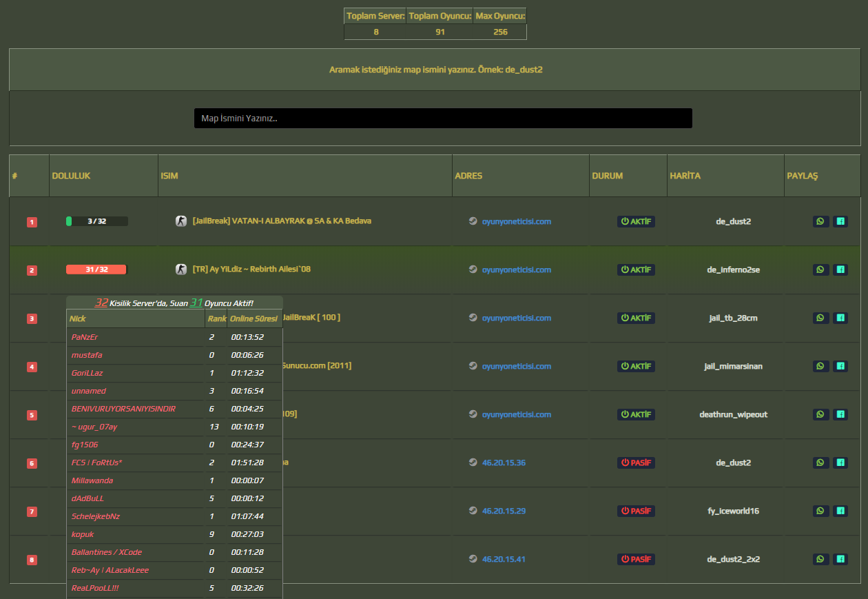The width and height of the screenshot is (868, 599).
Task: Click the PASİF status badge for de_dust2_2x2
Action: tap(636, 559)
